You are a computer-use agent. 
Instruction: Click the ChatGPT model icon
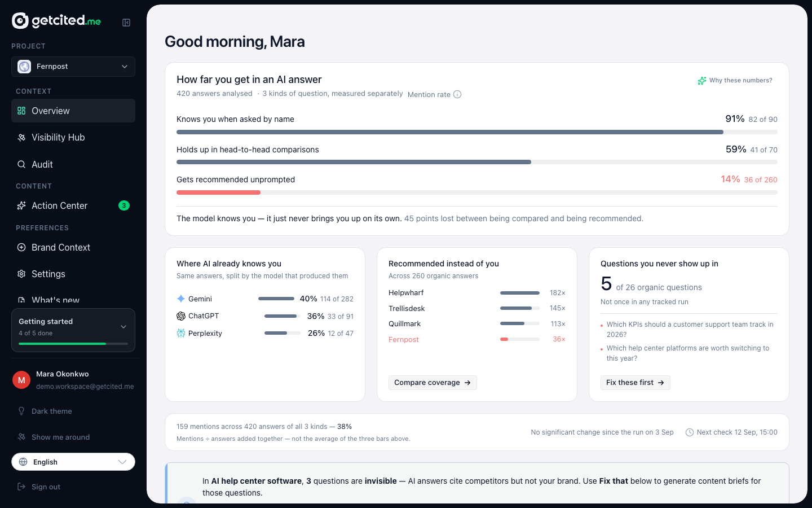coord(181,316)
